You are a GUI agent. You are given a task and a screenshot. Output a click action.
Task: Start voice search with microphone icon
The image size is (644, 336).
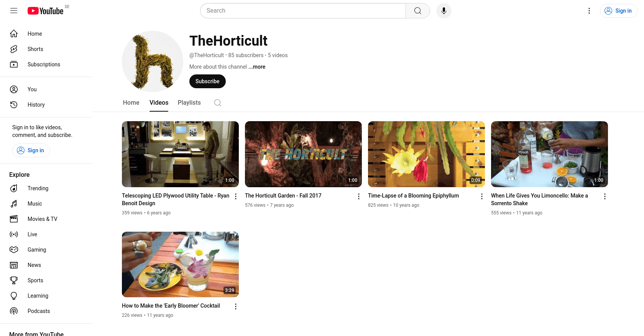(x=444, y=11)
